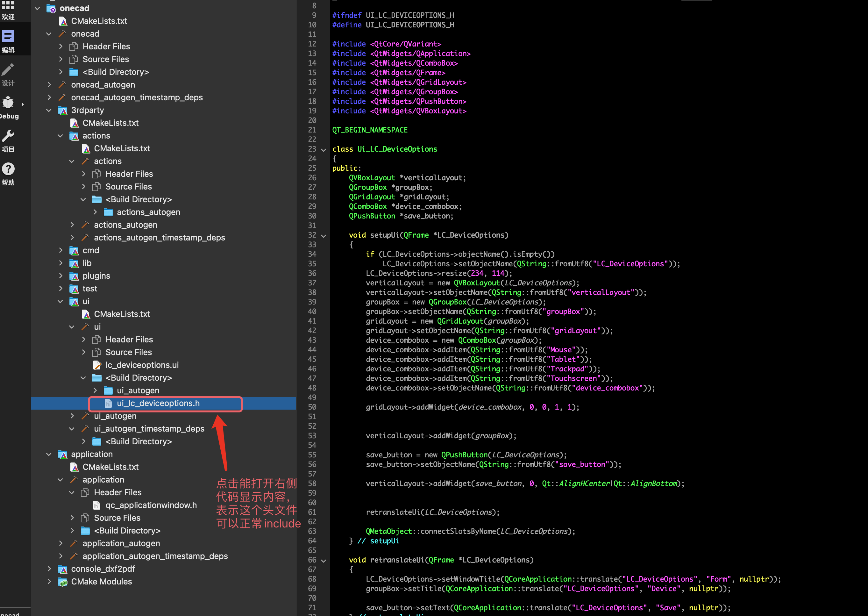Screen dimensions: 868x616
Task: Expand the ui_autogen folder under Build Directory
Action: 95,390
